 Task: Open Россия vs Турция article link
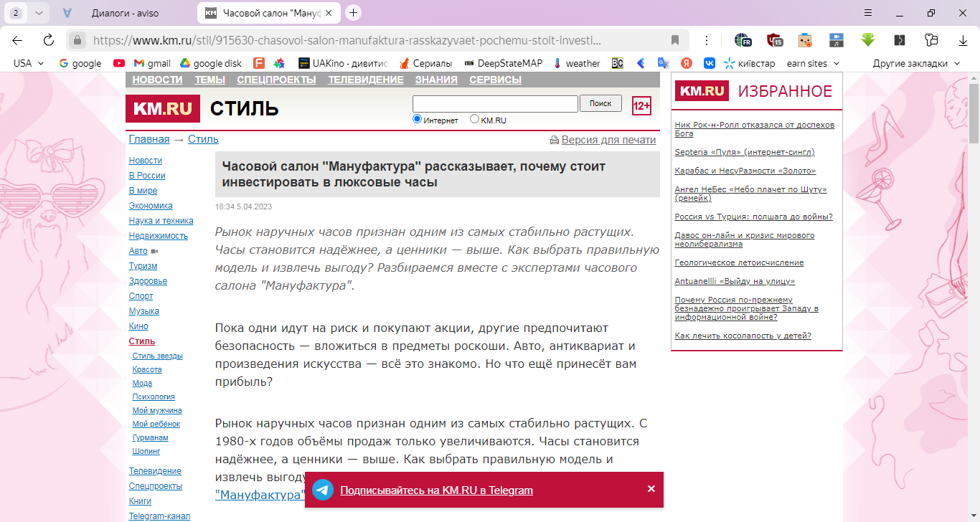click(x=754, y=217)
